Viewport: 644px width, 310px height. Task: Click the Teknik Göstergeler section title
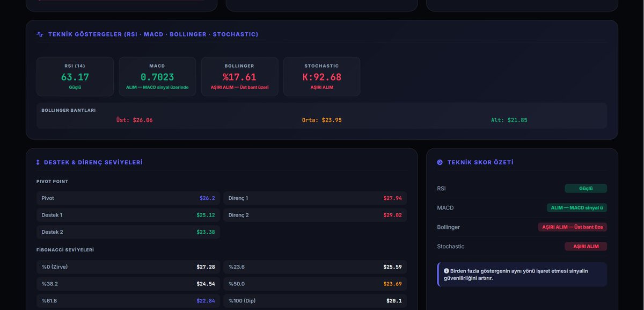coord(153,34)
